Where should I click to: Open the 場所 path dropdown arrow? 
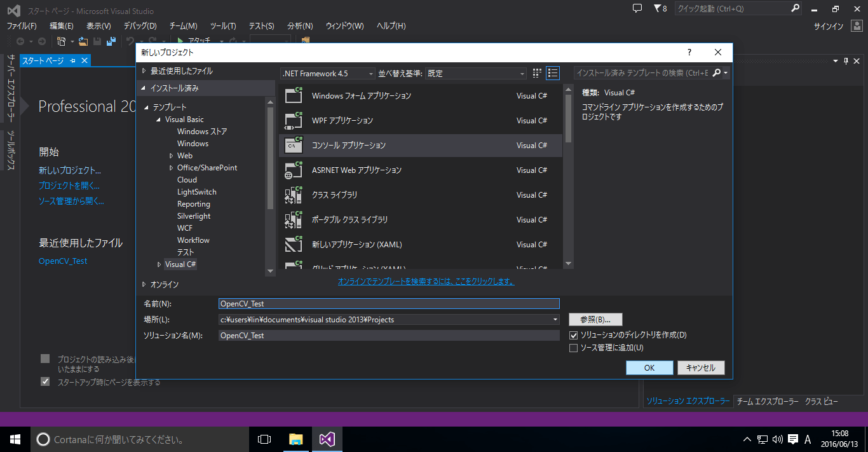[555, 319]
